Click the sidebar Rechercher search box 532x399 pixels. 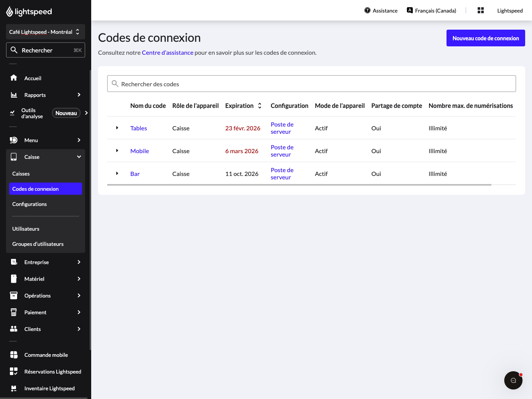click(46, 50)
